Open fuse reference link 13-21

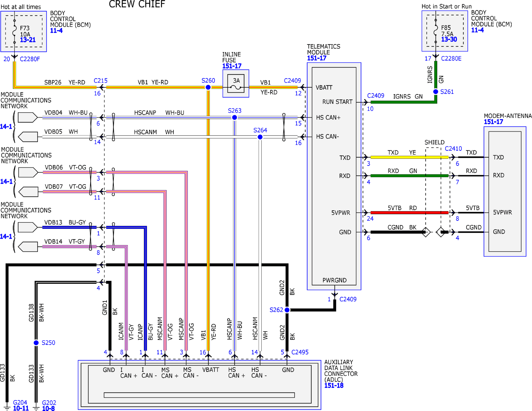28,40
